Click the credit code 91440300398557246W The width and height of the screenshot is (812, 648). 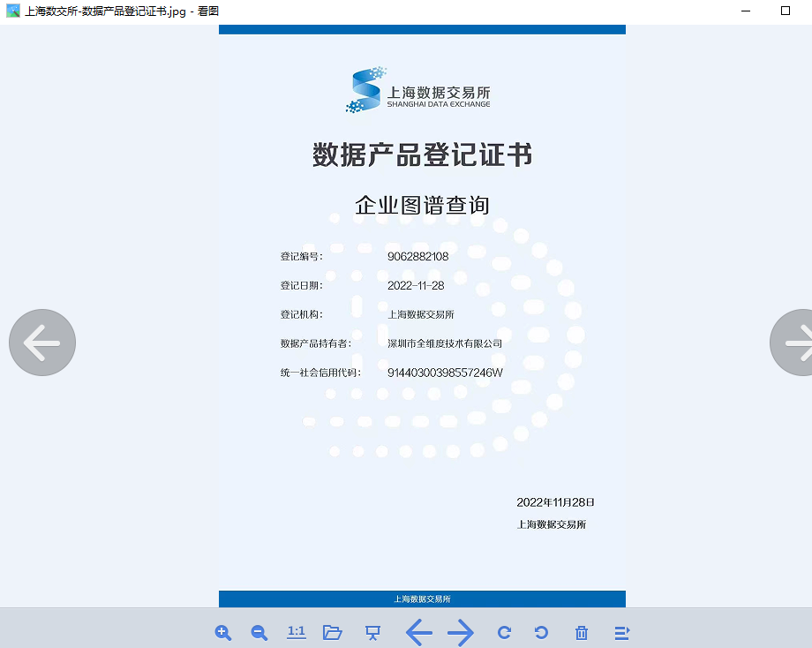click(x=445, y=373)
